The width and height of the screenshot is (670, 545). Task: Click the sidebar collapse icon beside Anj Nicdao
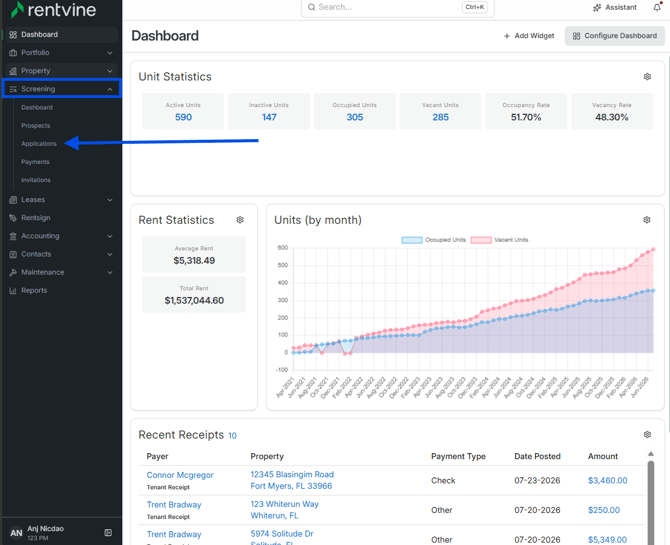point(108,533)
